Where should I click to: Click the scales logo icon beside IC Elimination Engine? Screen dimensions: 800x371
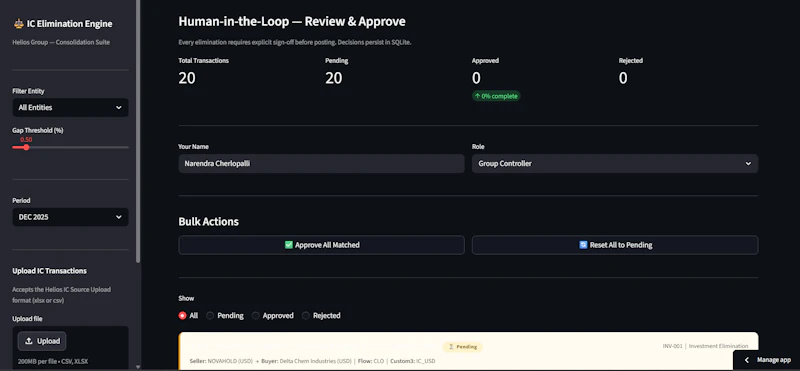pyautogui.click(x=19, y=23)
